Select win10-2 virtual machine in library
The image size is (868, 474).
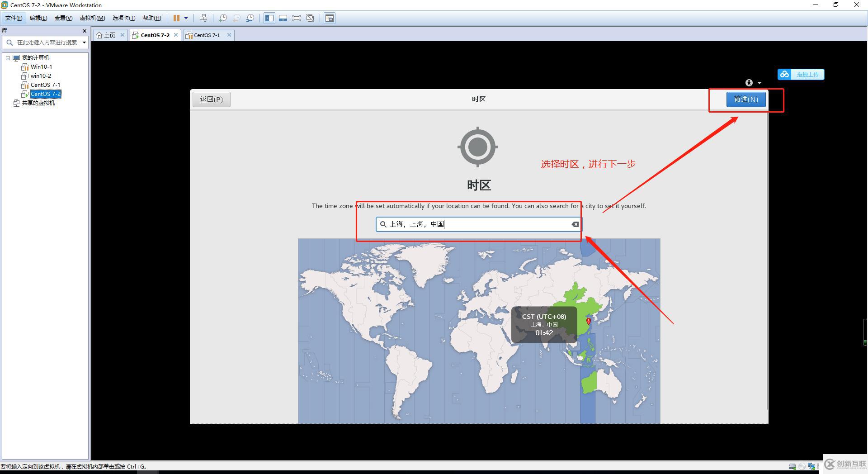tap(41, 76)
